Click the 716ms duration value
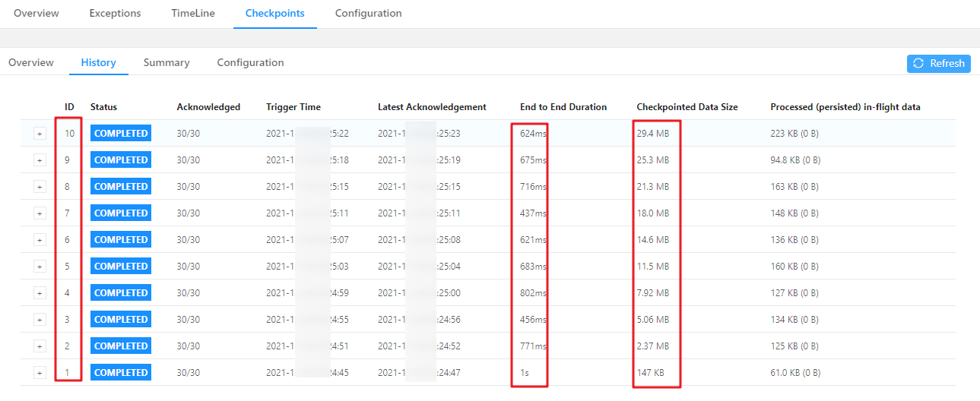980x401 pixels. pyautogui.click(x=533, y=187)
